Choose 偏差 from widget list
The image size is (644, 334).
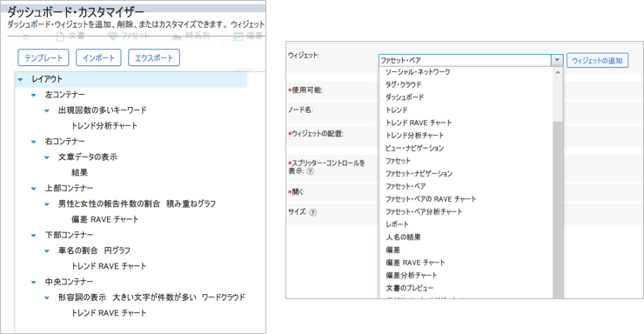pyautogui.click(x=392, y=250)
